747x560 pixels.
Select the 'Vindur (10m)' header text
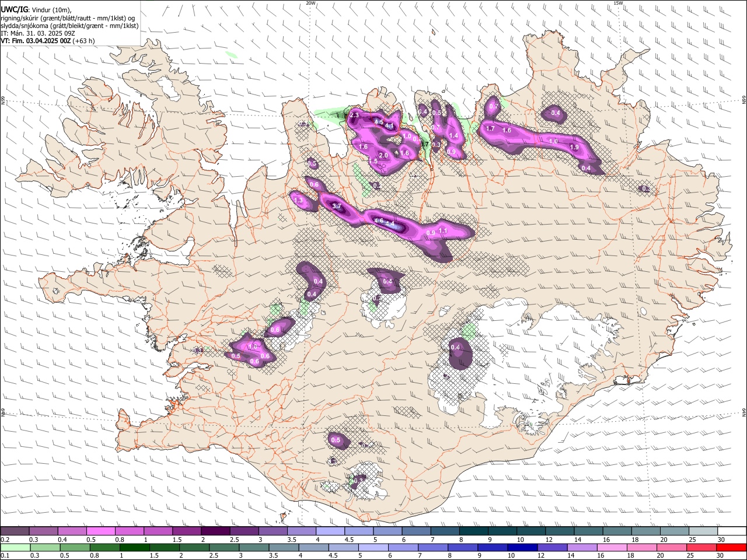[x=50, y=9]
